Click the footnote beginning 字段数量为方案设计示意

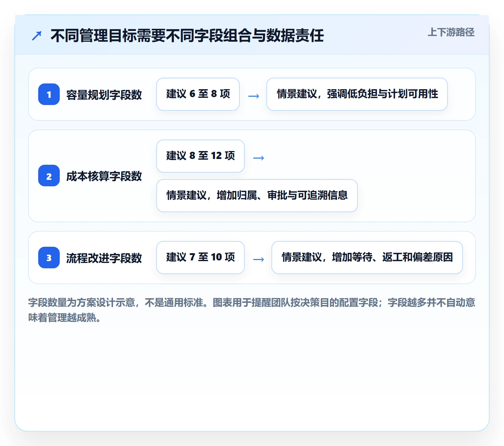[252, 310]
